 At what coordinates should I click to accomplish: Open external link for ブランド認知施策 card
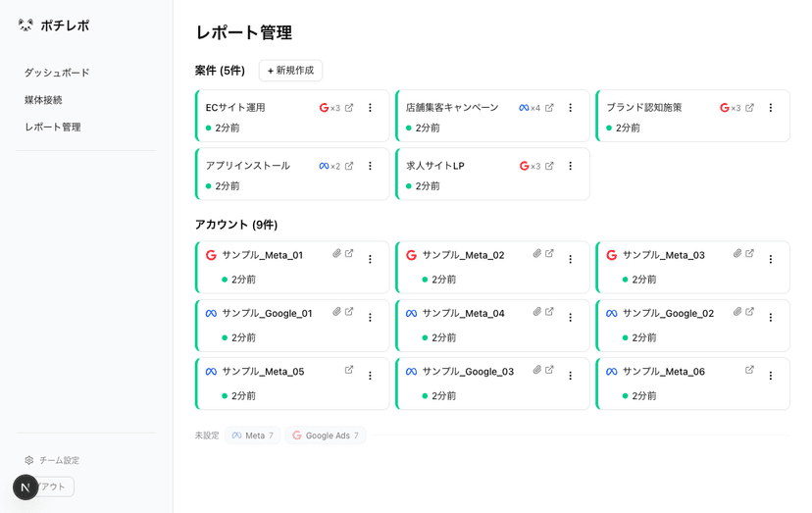(749, 108)
